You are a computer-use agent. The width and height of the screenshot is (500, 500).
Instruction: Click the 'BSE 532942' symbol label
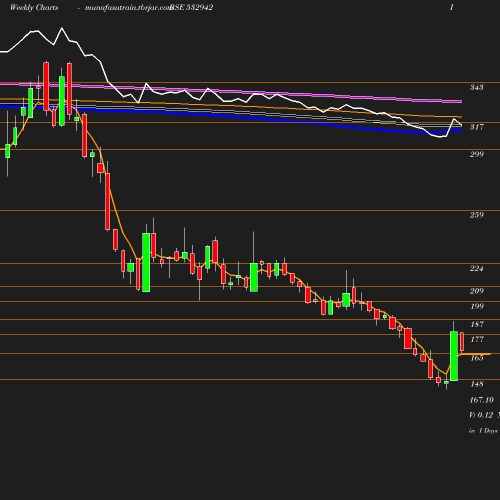point(191,7)
